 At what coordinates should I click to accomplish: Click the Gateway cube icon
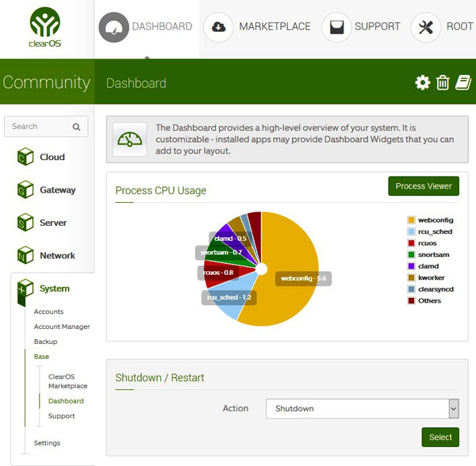click(x=25, y=189)
